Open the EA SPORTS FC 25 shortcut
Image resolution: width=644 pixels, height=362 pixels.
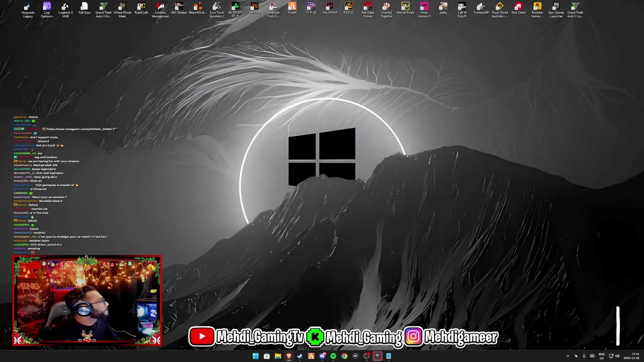235,10
